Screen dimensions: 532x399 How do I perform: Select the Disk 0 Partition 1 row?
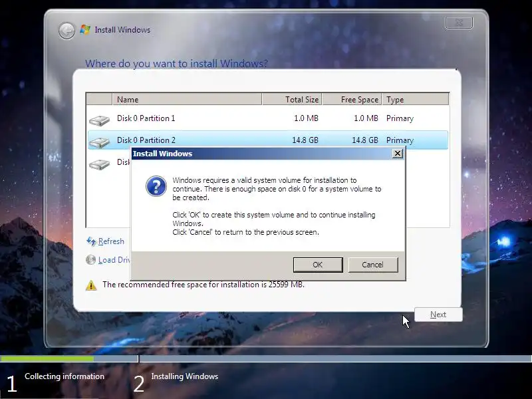(268, 118)
